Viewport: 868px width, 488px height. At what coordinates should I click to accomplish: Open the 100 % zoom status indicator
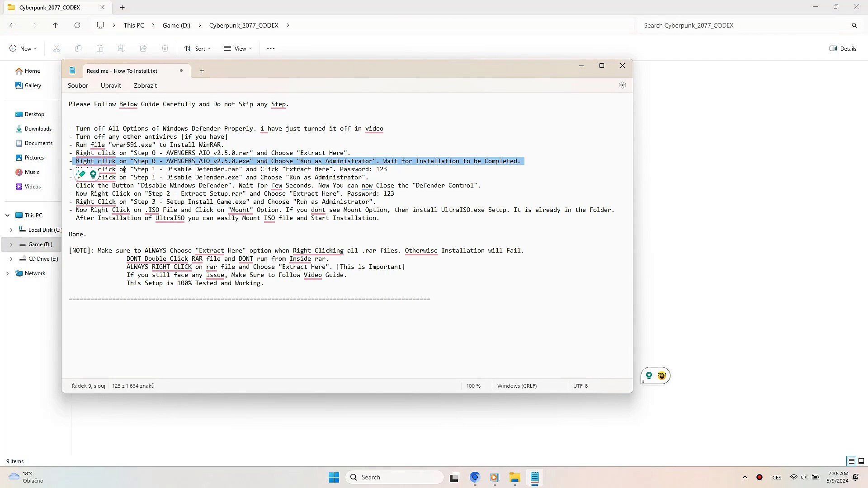pos(473,386)
